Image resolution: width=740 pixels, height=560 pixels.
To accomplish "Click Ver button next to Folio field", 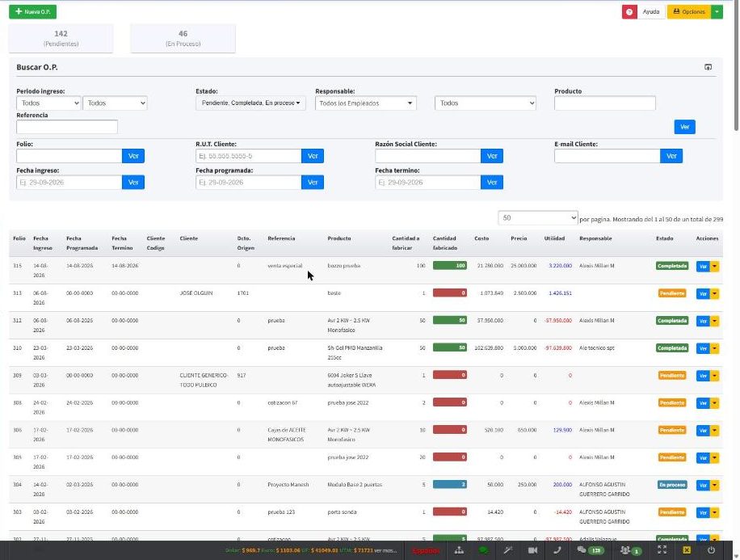I will [x=133, y=156].
